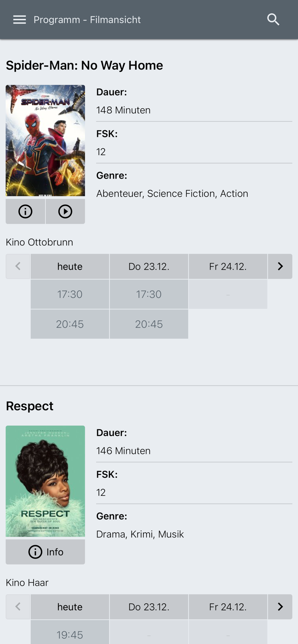The height and width of the screenshot is (644, 298).
Task: Click the info icon under the Spider-Man poster
Action: [x=25, y=211]
